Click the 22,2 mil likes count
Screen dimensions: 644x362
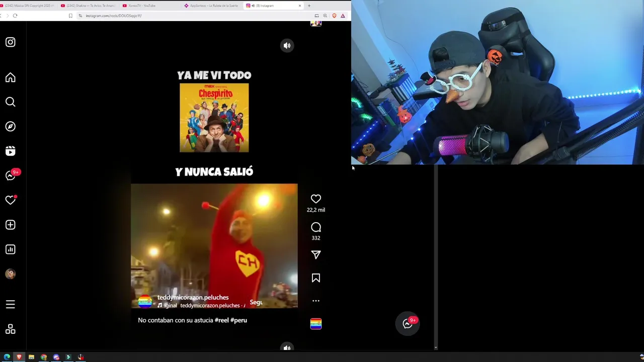[316, 210]
